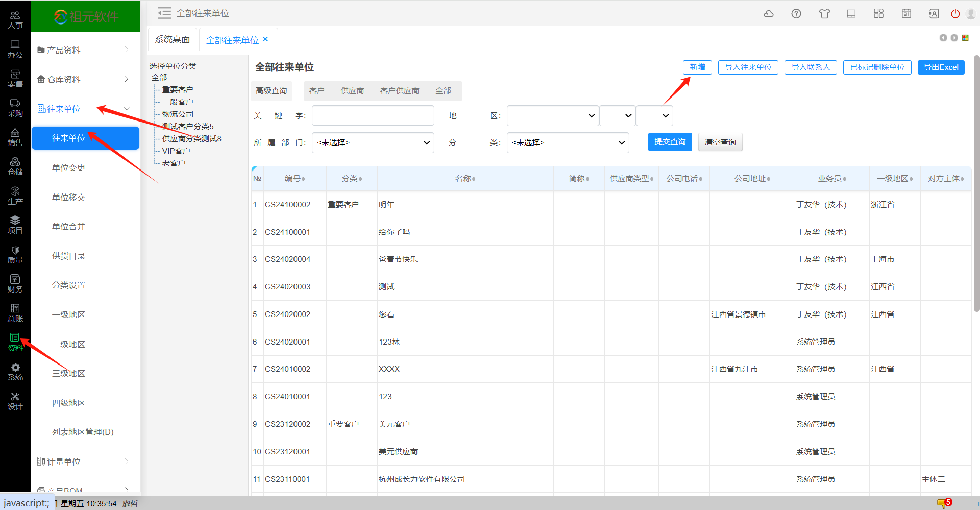
Task: Open the 系统 settings module
Action: pyautogui.click(x=15, y=372)
